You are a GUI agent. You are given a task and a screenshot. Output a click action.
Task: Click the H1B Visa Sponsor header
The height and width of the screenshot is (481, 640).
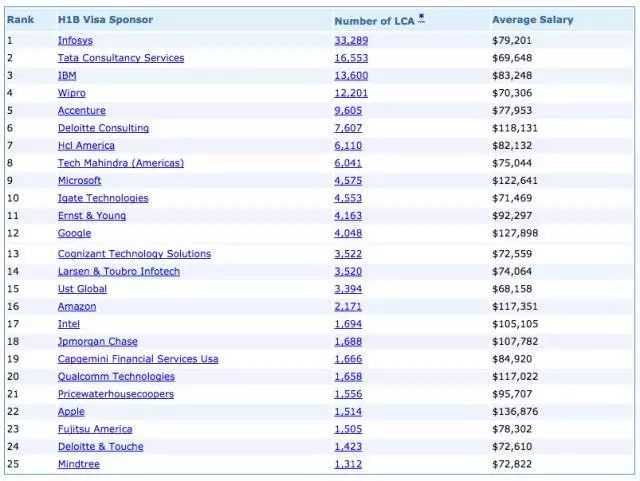click(x=105, y=20)
